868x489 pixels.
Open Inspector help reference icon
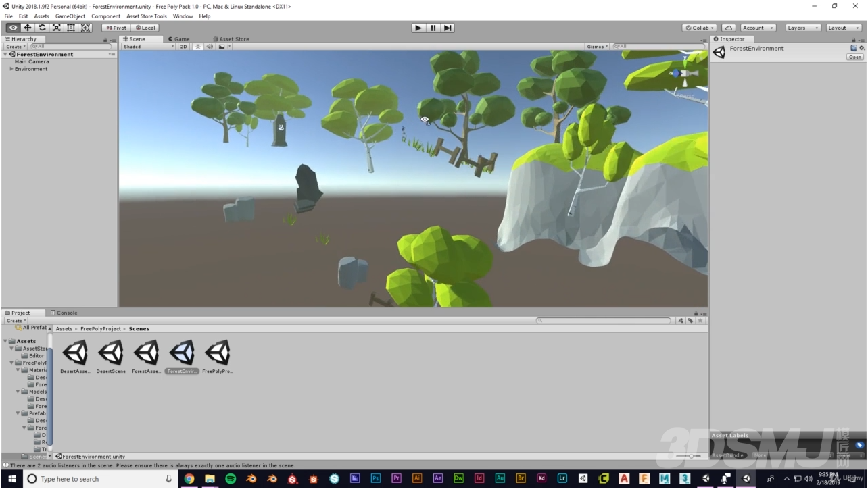pyautogui.click(x=854, y=48)
